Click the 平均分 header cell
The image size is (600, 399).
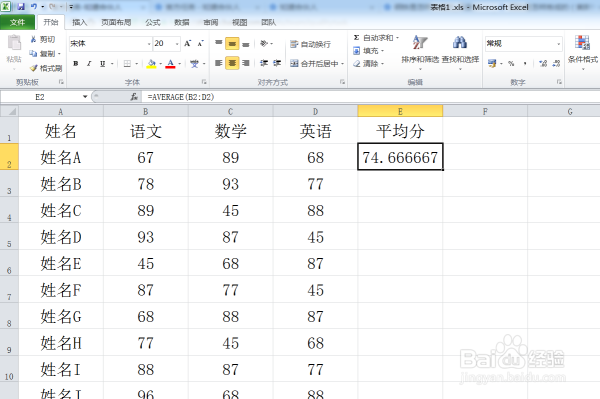point(400,131)
